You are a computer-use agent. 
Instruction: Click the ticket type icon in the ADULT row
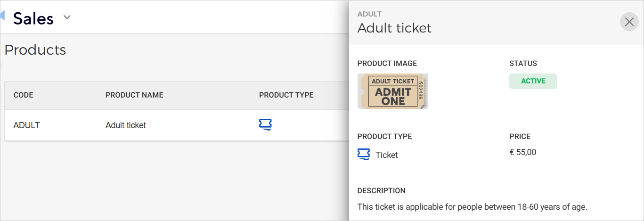[265, 125]
